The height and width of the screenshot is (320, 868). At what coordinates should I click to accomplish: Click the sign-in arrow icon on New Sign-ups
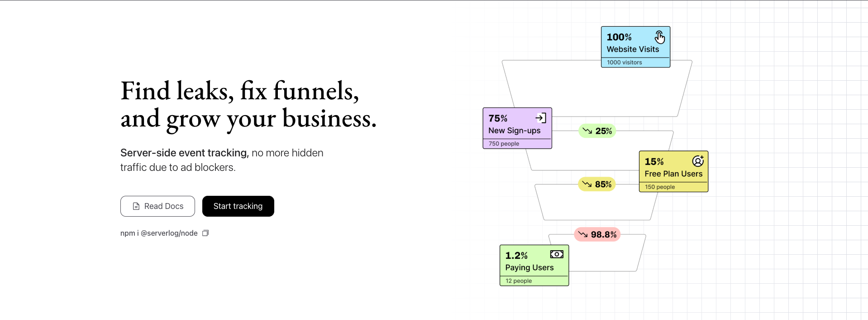[541, 118]
